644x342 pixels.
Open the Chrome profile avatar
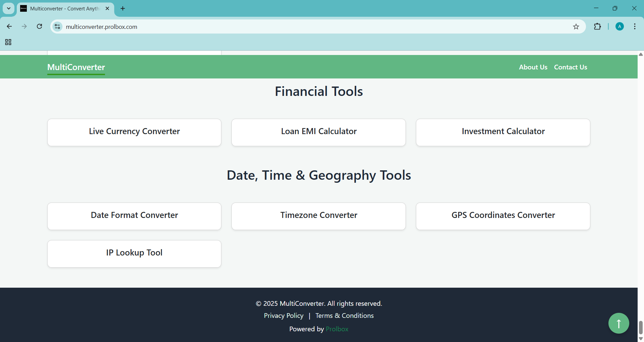pos(620,27)
